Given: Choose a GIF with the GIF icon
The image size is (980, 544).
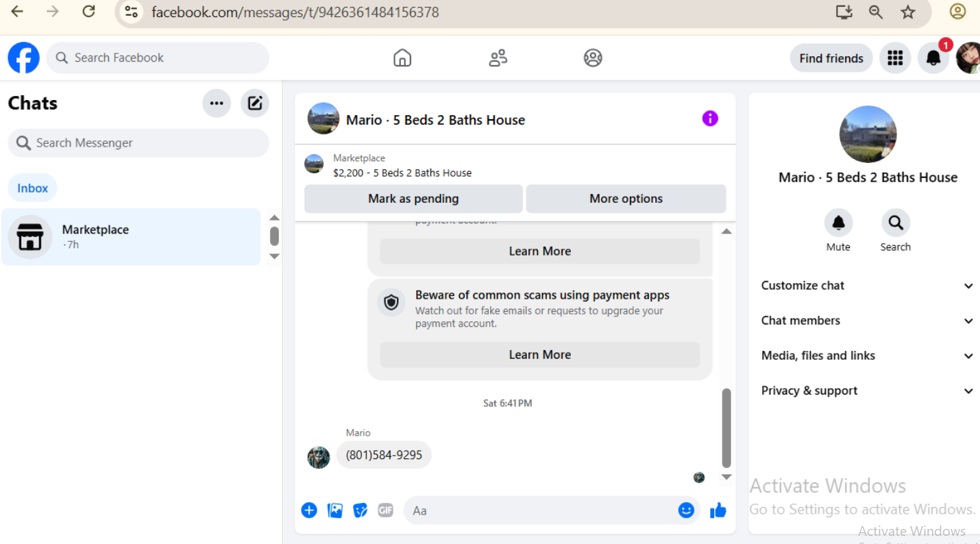Looking at the screenshot, I should (x=386, y=510).
